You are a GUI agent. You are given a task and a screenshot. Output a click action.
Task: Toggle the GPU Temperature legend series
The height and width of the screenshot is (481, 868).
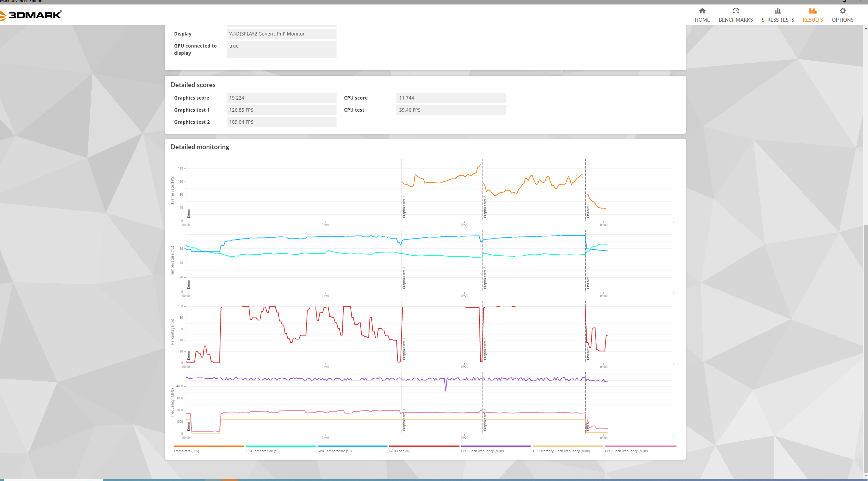[334, 451]
